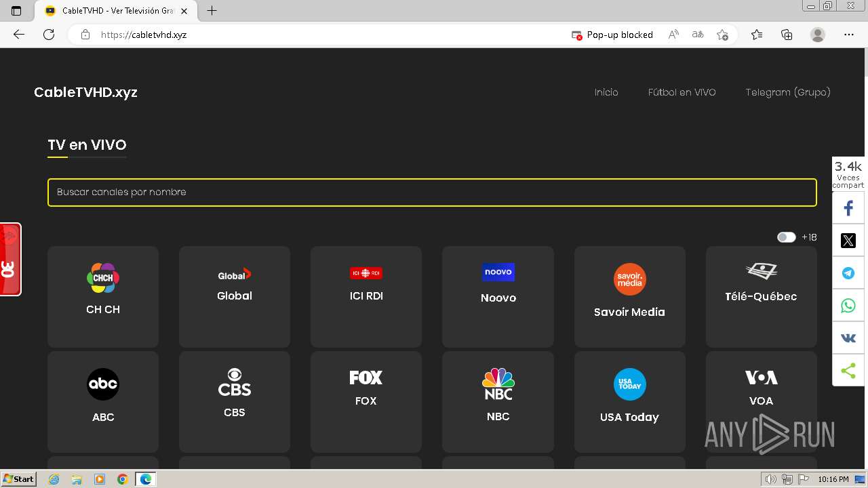868x488 pixels.
Task: Click the TV en VIVO heading
Action: [87, 145]
